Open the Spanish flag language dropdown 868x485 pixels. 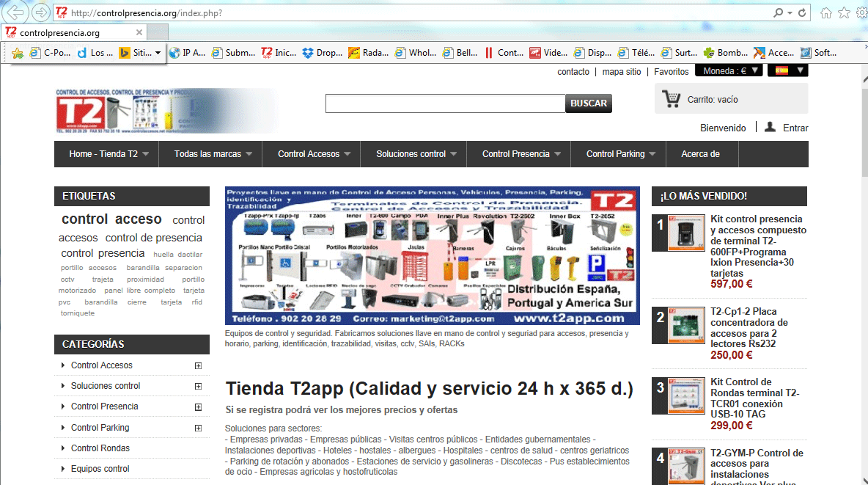click(788, 70)
